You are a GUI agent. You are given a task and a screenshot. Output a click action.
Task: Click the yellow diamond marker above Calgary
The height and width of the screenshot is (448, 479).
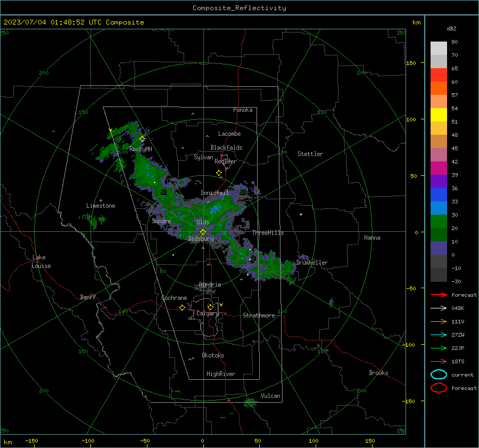[x=210, y=307]
